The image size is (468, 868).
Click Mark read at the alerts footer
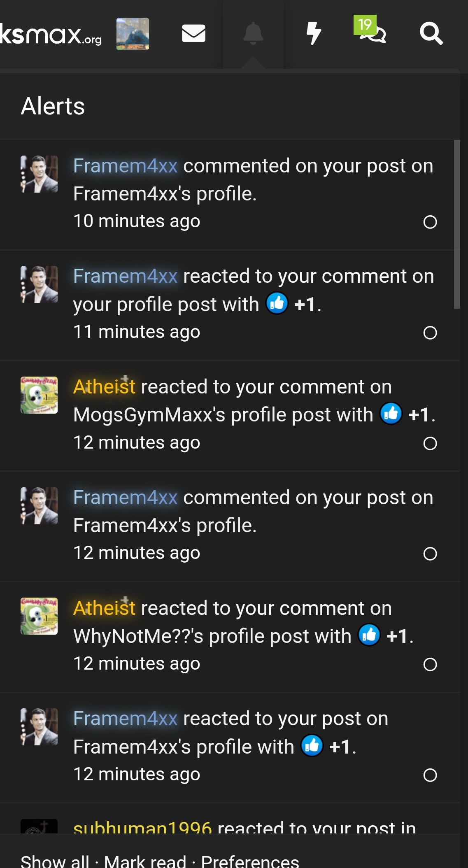click(145, 861)
